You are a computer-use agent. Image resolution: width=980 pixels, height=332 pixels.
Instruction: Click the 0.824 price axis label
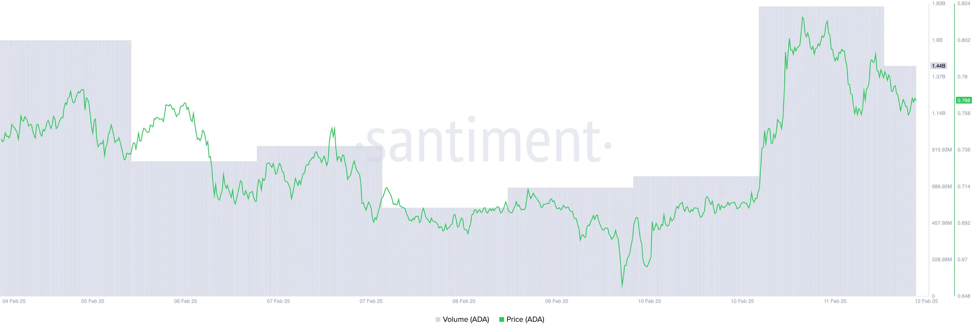pyautogui.click(x=964, y=3)
